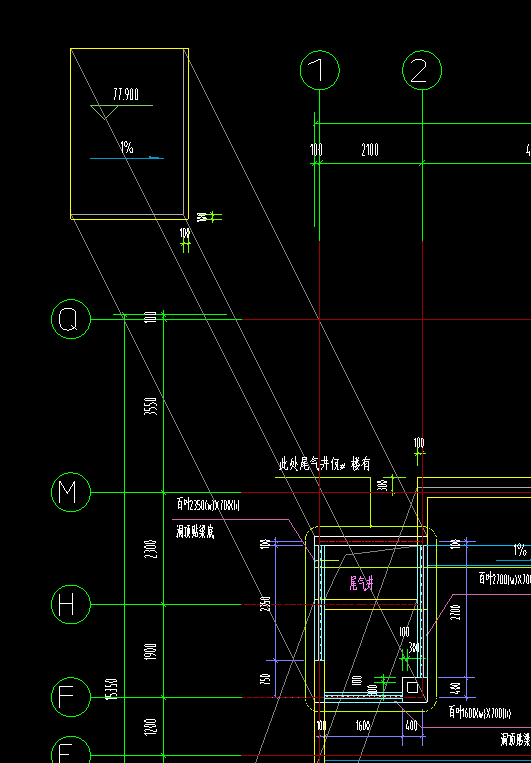Pick the 2100 dimension between axes 1 and 2

pyautogui.click(x=370, y=150)
